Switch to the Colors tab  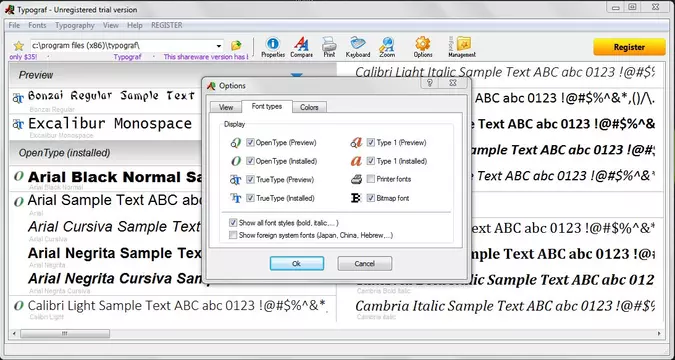309,107
